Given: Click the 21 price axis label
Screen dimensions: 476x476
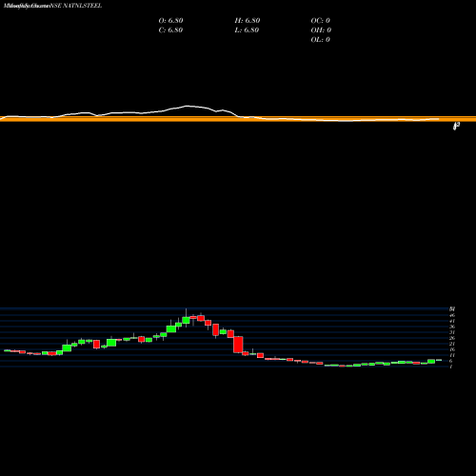Looking at the screenshot, I should click(452, 344).
